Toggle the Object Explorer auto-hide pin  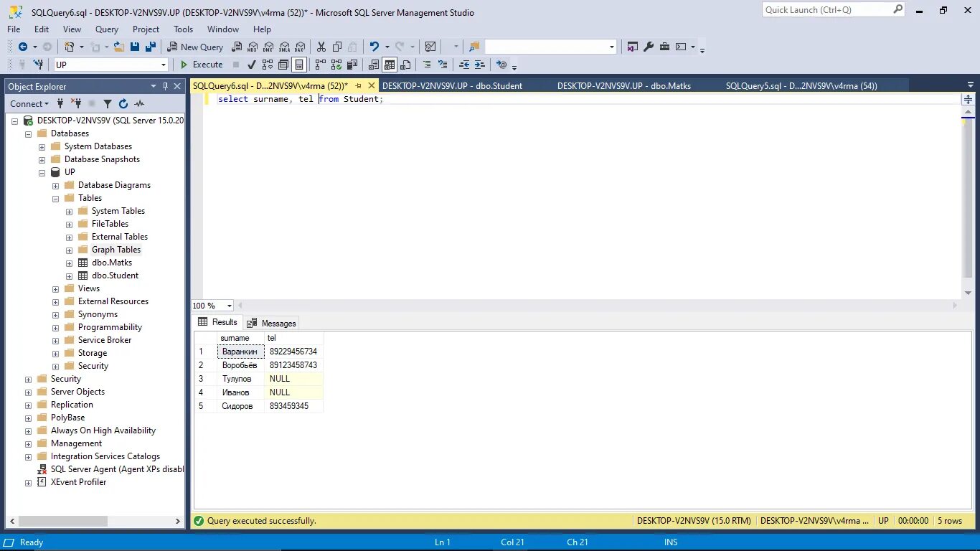point(165,86)
